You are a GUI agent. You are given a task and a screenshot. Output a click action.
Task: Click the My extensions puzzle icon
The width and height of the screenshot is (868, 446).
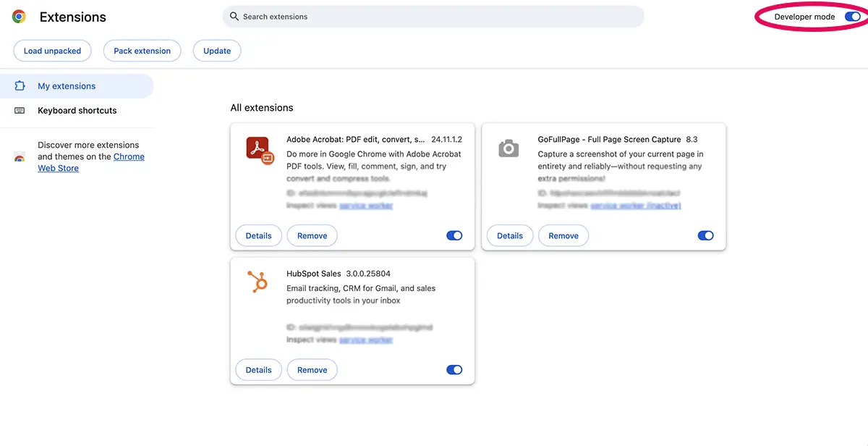(x=20, y=86)
